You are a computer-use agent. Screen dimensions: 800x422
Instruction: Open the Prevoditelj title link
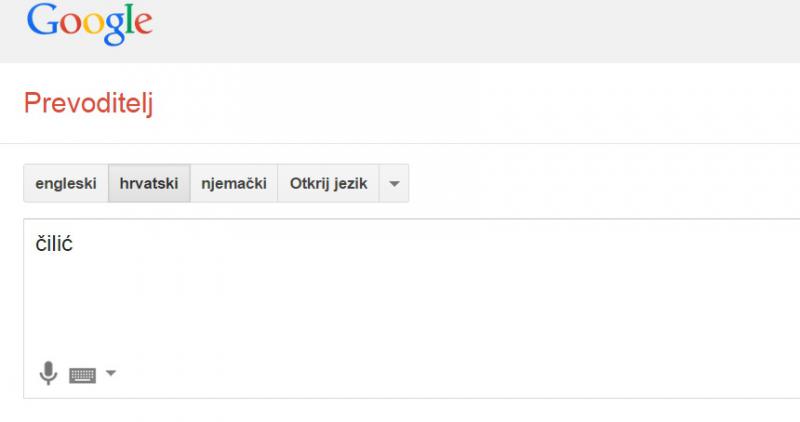coord(88,102)
